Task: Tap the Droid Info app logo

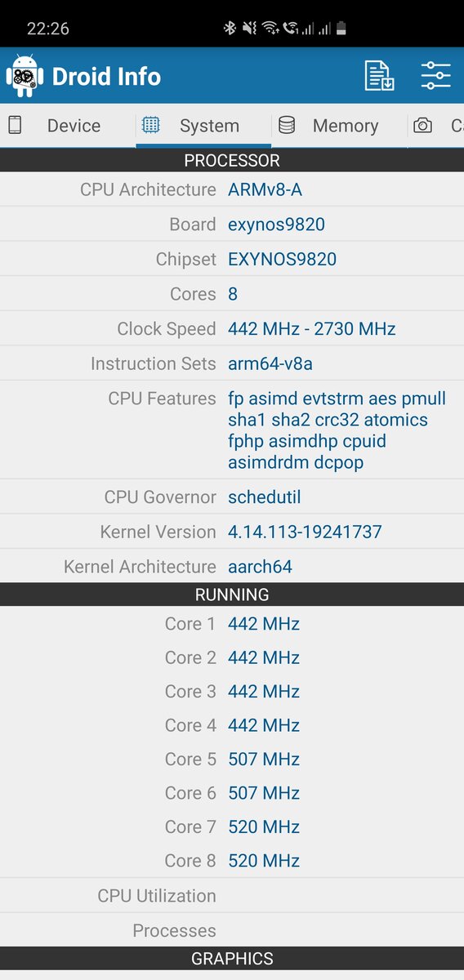Action: 25,77
